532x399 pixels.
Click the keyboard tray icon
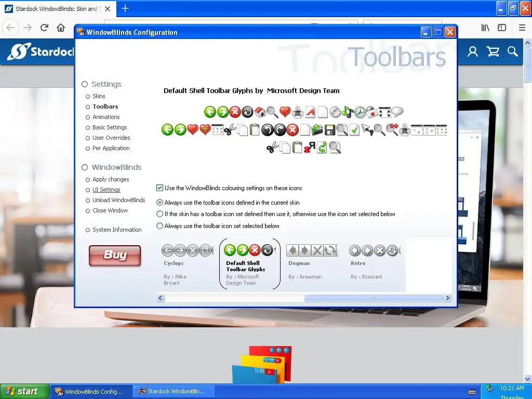472,392
